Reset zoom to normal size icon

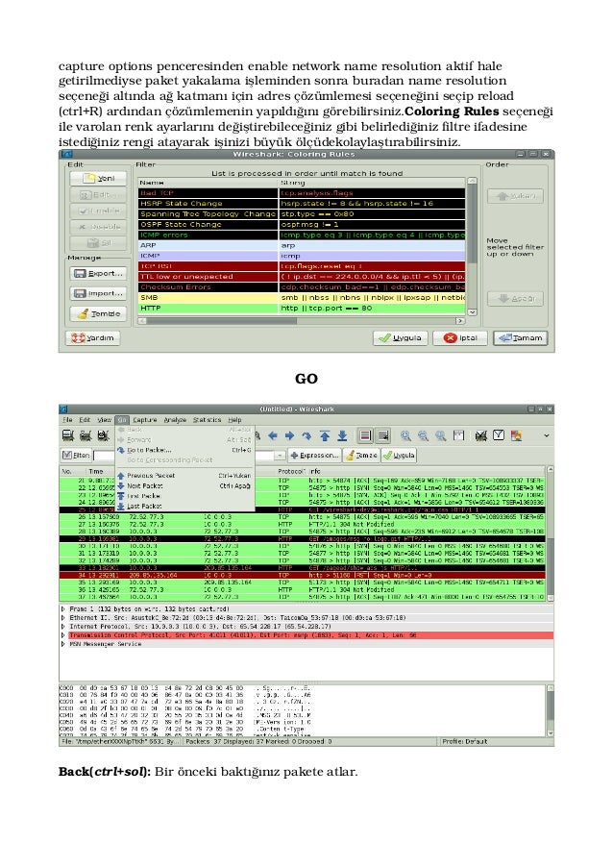pos(440,435)
